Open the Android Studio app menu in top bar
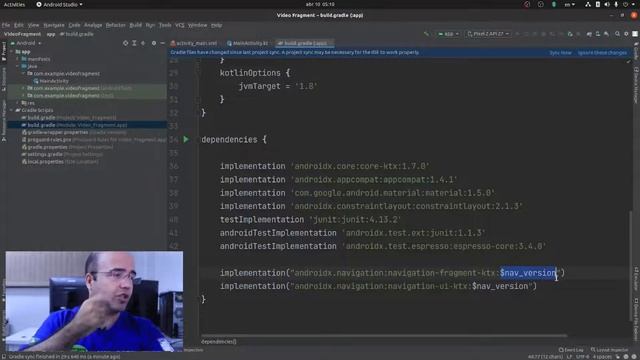Screen dimensions: 640x360 point(60,4)
